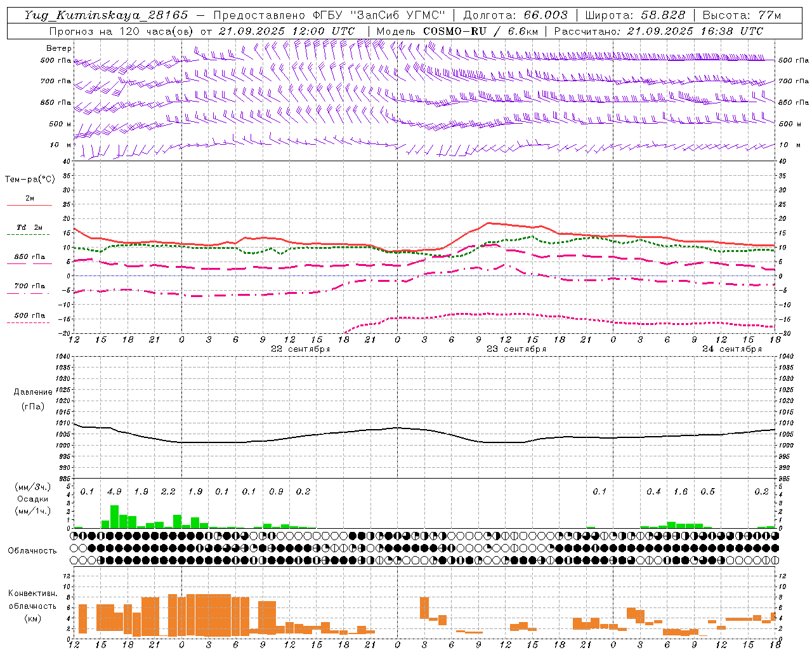
Task: Click the 700 гПа temperature legend entry
Action: pyautogui.click(x=29, y=286)
